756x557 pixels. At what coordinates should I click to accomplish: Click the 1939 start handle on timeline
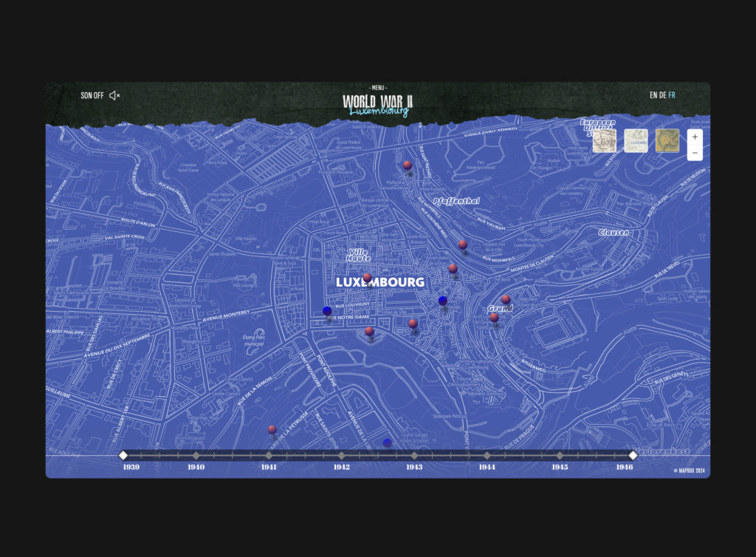click(123, 455)
